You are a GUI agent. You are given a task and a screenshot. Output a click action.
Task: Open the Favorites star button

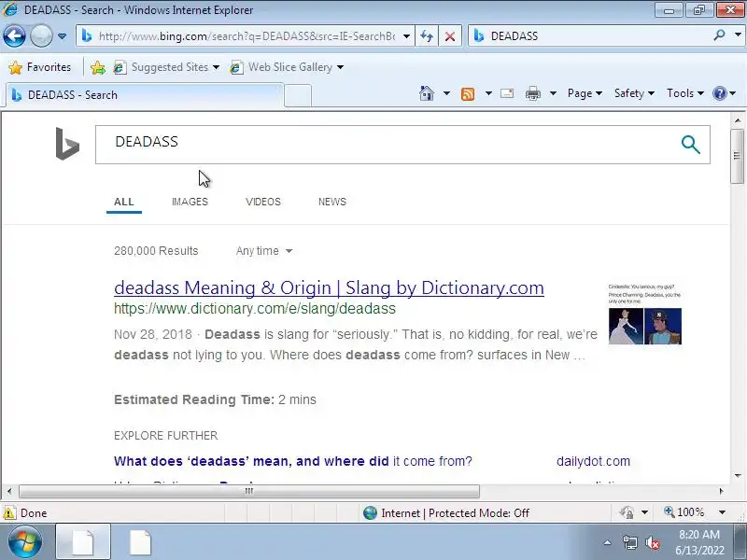pos(40,67)
